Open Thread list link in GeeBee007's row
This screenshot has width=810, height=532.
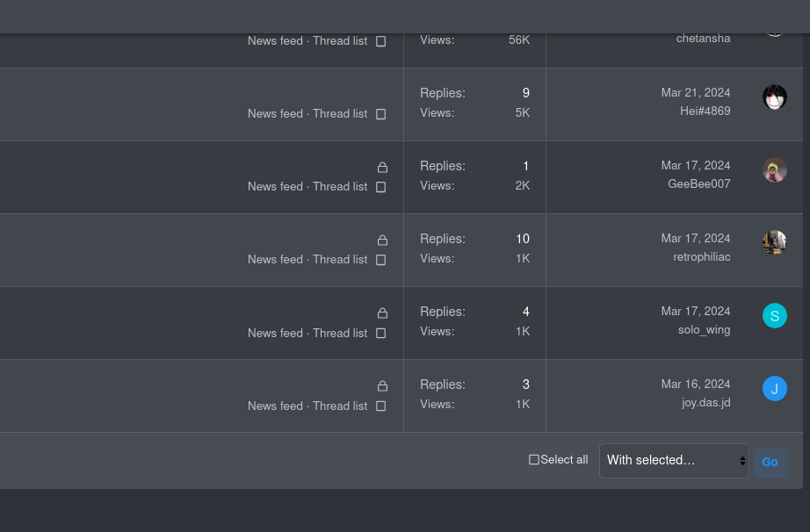pos(340,186)
